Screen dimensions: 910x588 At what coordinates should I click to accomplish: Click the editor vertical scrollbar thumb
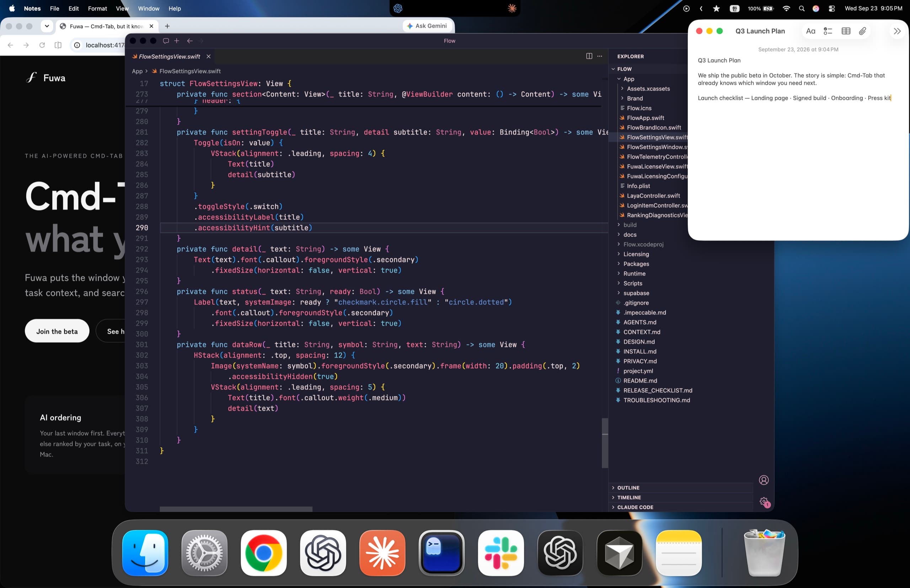605,443
